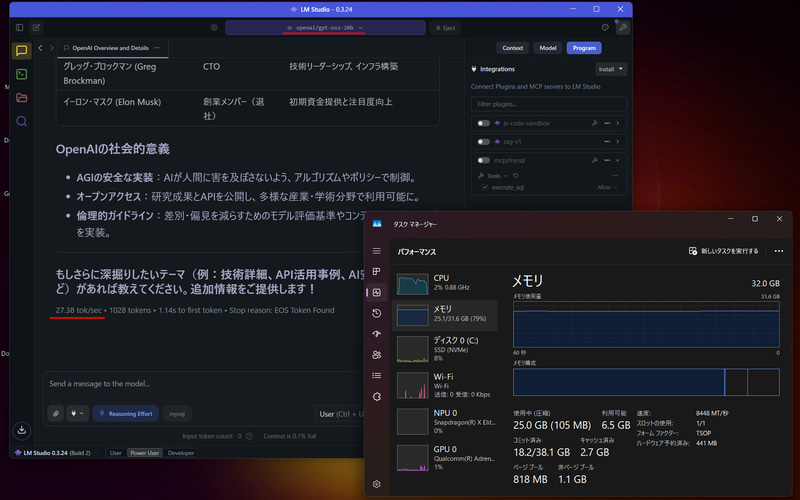Configure js-code-sandbox with its wrench icon
Viewport: 800px width, 500px height.
594,123
